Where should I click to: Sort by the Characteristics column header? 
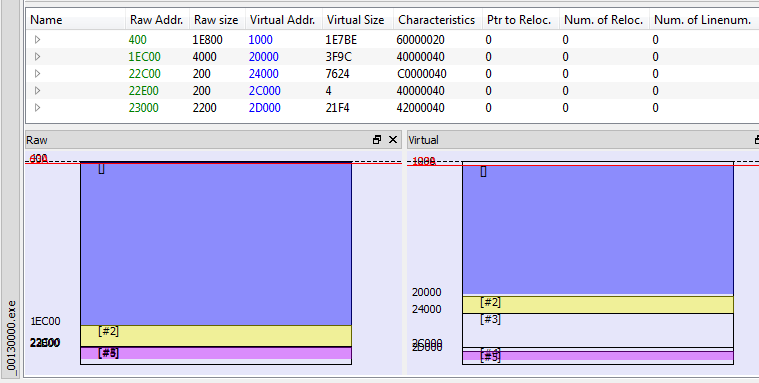pos(438,20)
